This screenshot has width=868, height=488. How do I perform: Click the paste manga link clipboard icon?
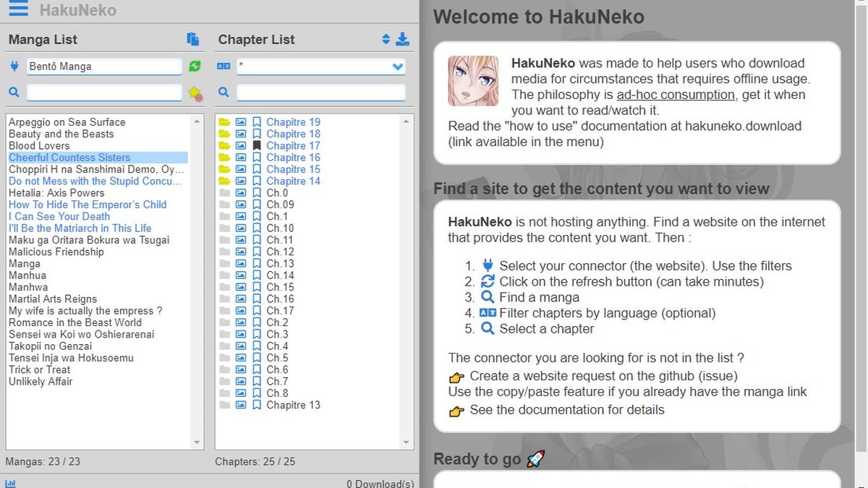point(192,39)
